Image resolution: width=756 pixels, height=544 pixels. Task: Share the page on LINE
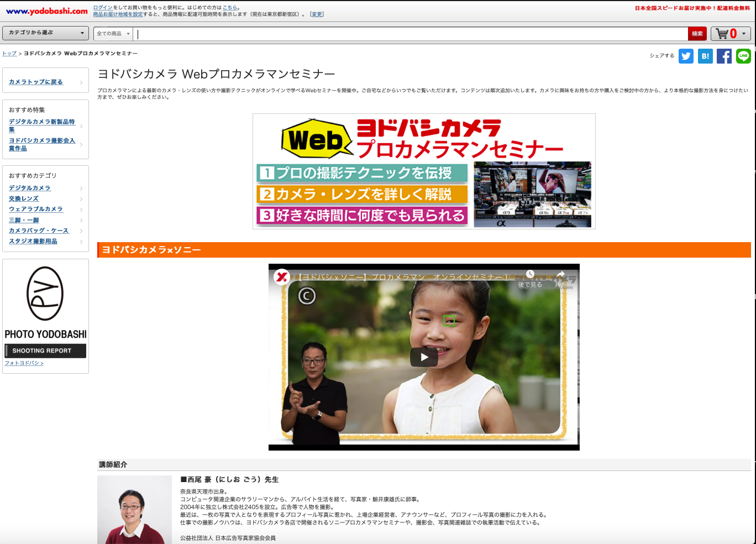743,56
